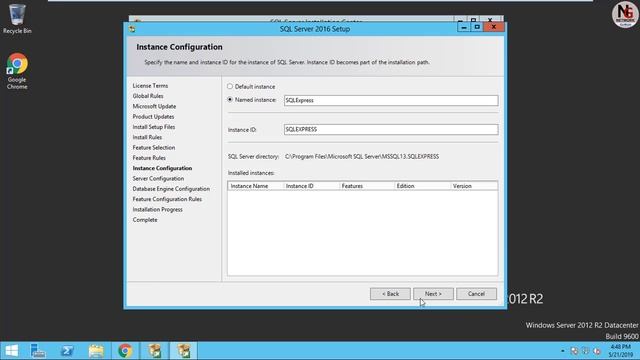Click Global Rules in the step list

(148, 96)
